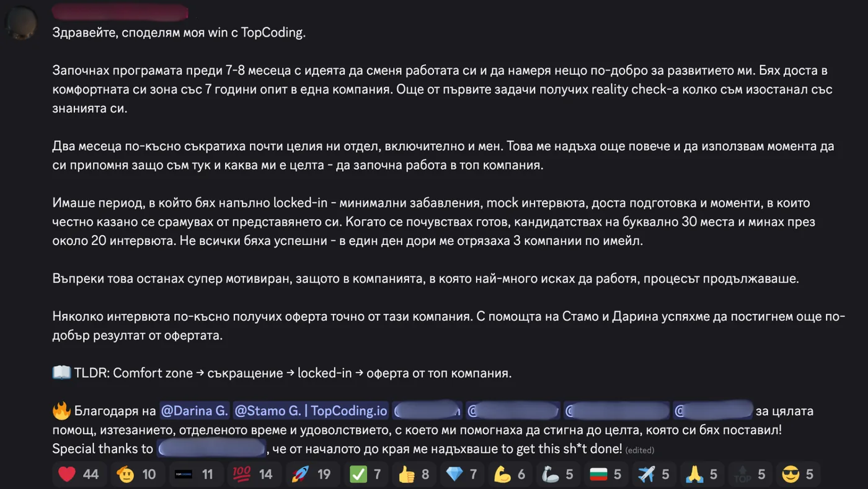This screenshot has width=868, height=489.
Task: Click the blue gem reaction with 7
Action: 463,475
